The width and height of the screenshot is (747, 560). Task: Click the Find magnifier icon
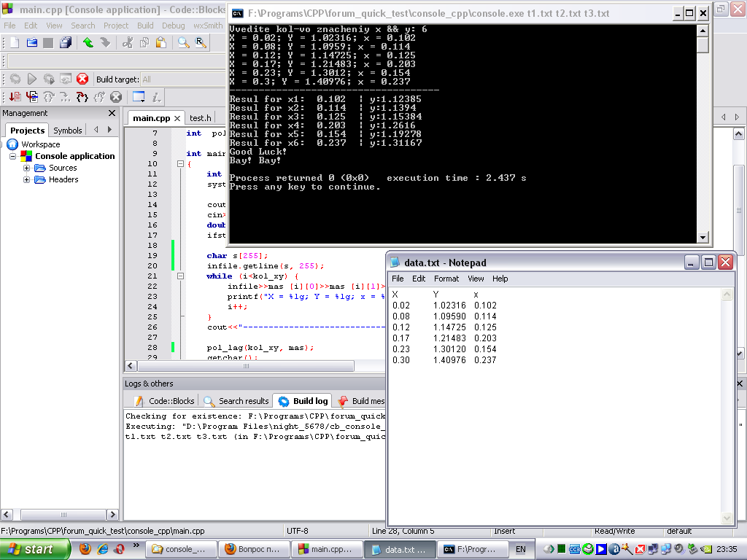click(183, 43)
